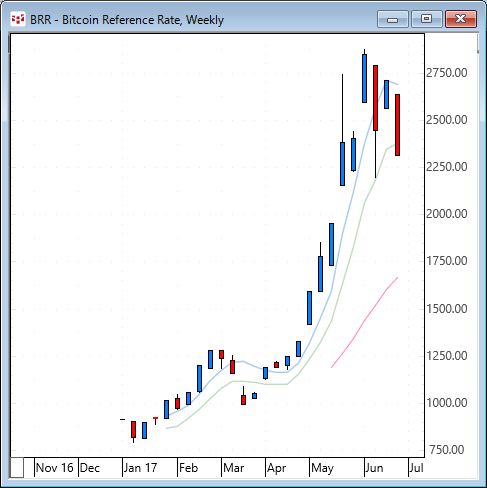Minimize the BRR chart window
Screen dimensions: 487x488
(x=393, y=19)
